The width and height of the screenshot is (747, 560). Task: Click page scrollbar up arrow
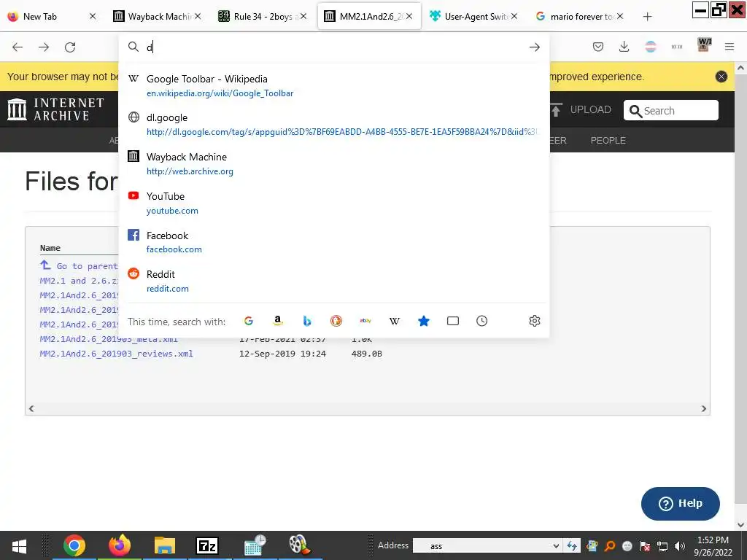click(741, 68)
